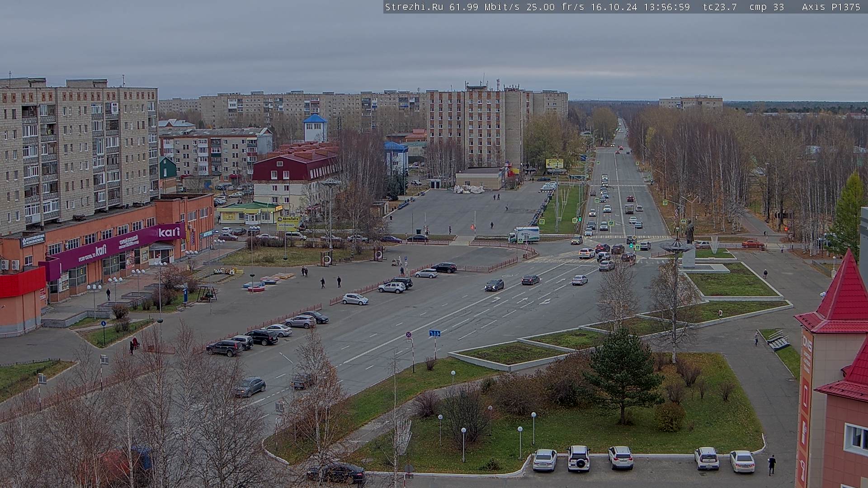This screenshot has width=868, height=488.
Task: Click the cmp 33 compression value
Action: point(766,7)
